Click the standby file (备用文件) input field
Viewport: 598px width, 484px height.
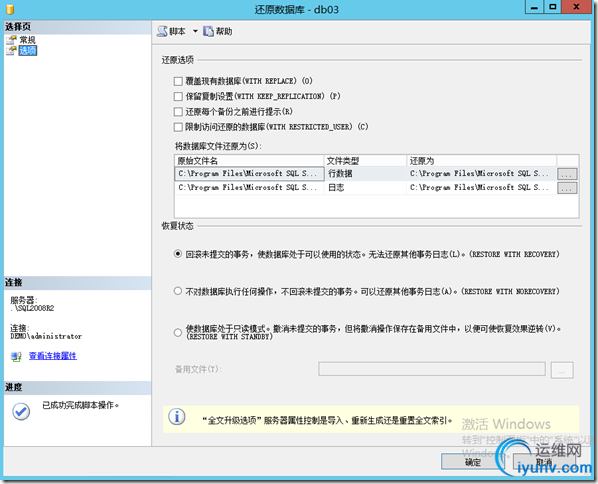tap(432, 369)
